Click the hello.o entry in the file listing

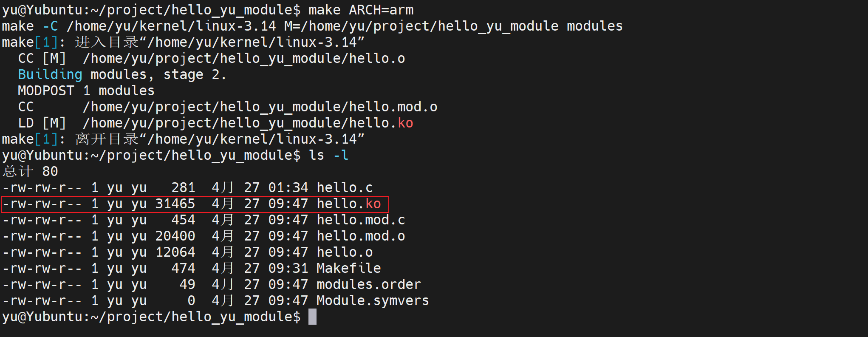click(x=345, y=252)
